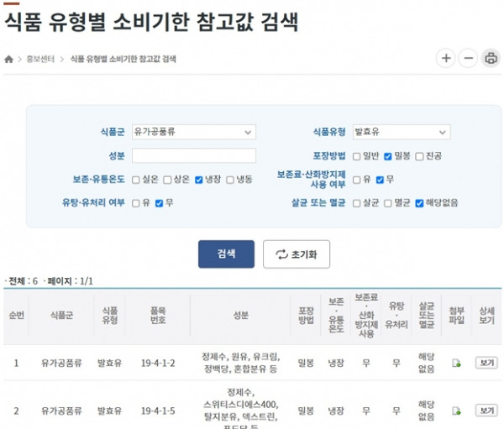Click the 전체 : 6 result count
This screenshot has width=504, height=429.
[21, 281]
